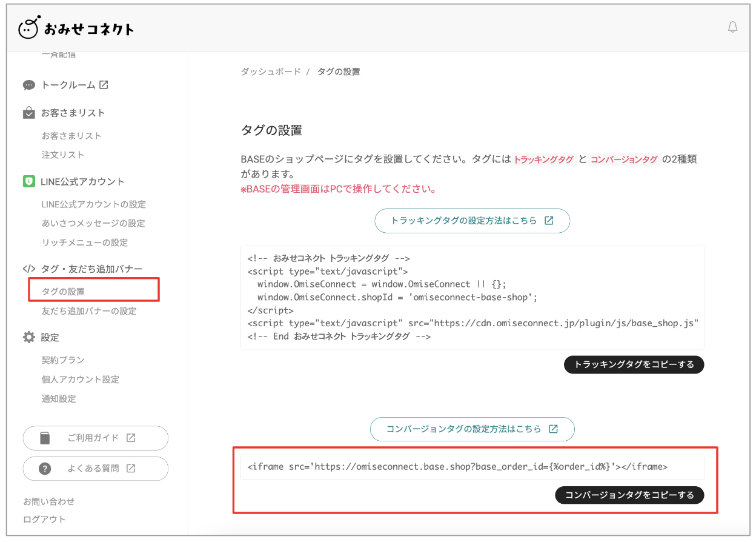The height and width of the screenshot is (542, 756).
Task: Click the タグ・友だち追加バナー section header
Action: point(91,269)
